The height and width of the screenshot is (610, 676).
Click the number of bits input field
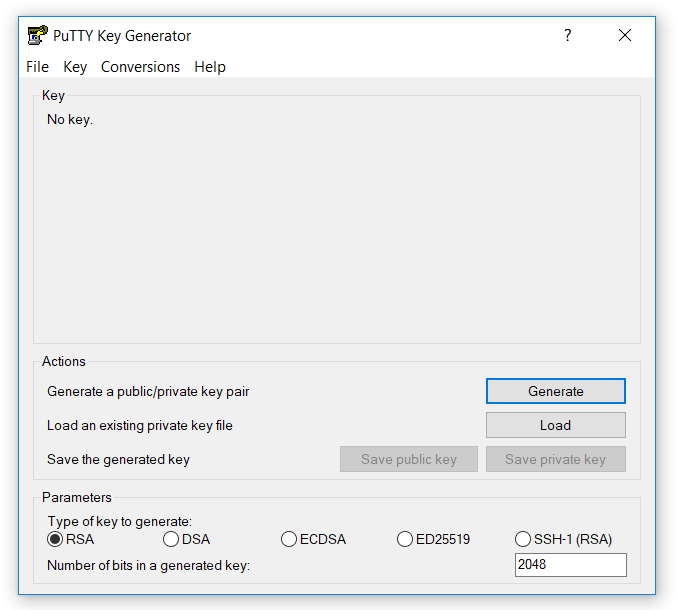tap(571, 565)
